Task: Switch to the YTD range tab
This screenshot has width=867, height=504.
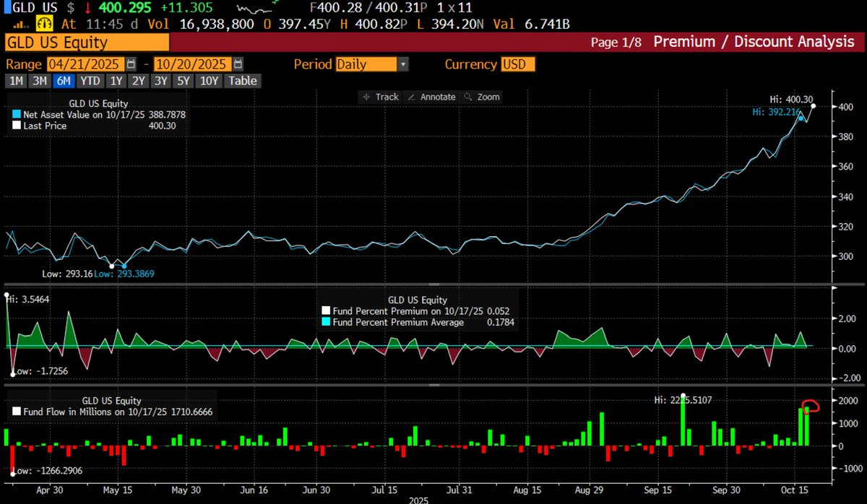Action: click(90, 81)
